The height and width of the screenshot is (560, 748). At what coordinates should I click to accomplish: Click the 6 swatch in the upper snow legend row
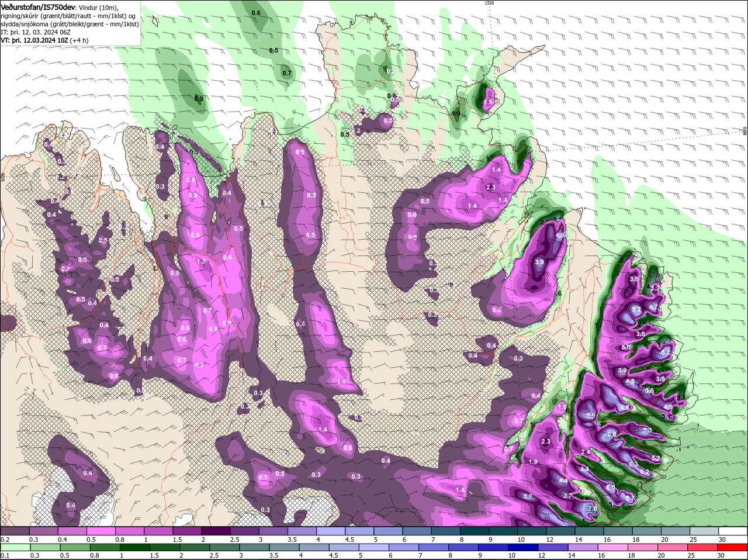pyautogui.click(x=417, y=531)
